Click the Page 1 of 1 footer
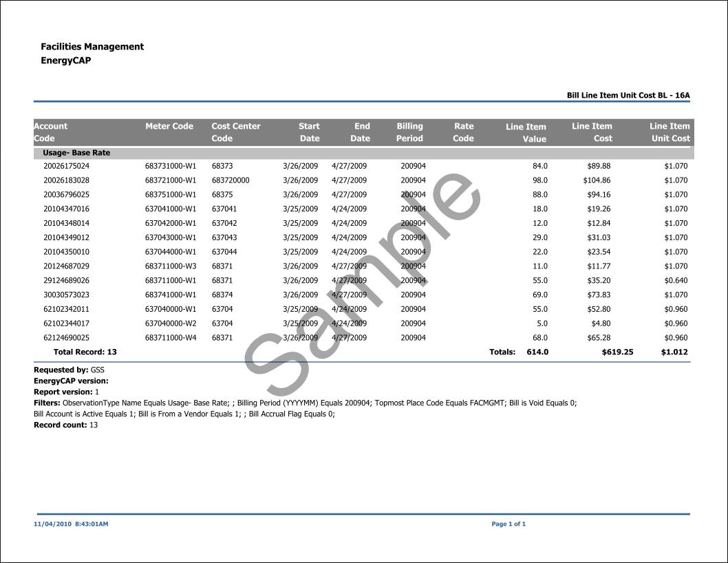The image size is (728, 563). coord(508,524)
